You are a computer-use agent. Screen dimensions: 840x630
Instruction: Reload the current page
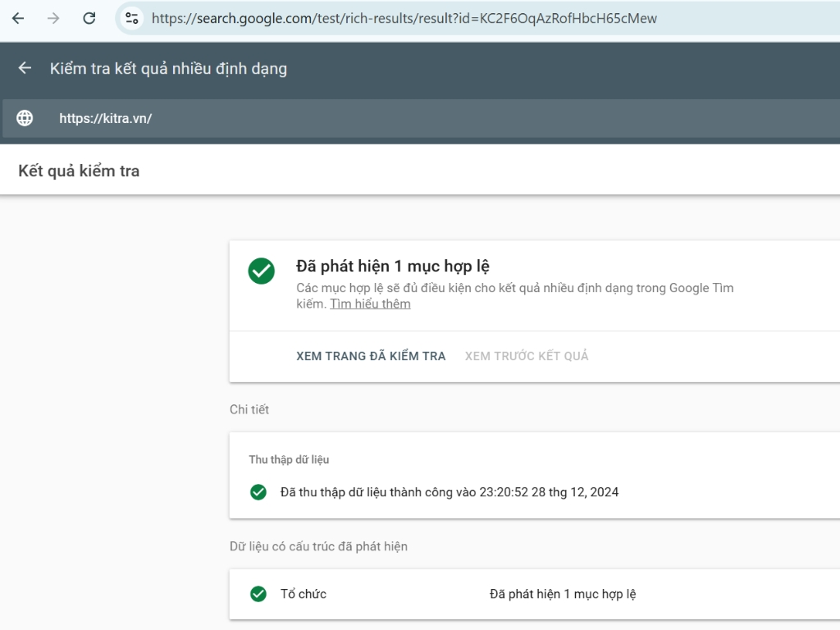click(x=89, y=18)
